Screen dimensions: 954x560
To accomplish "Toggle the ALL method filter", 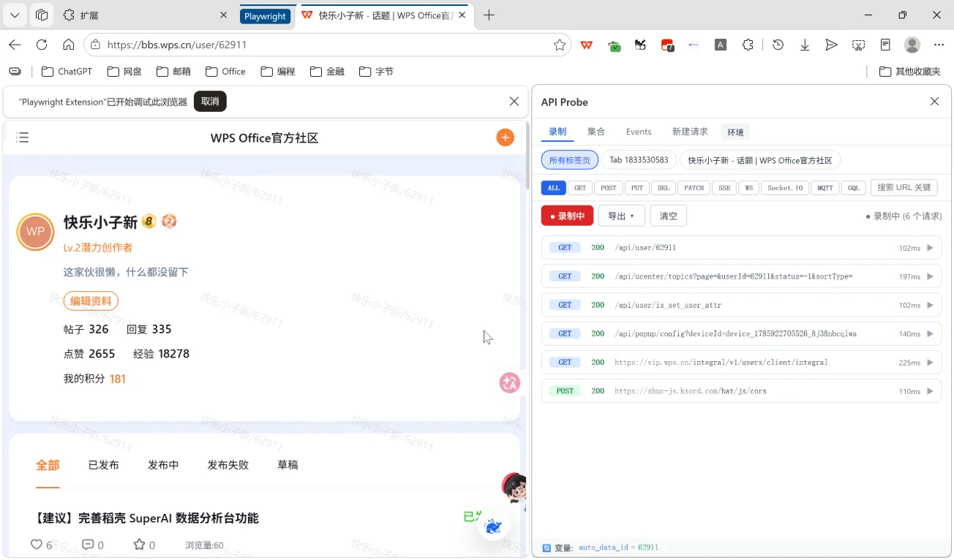I will tap(554, 188).
